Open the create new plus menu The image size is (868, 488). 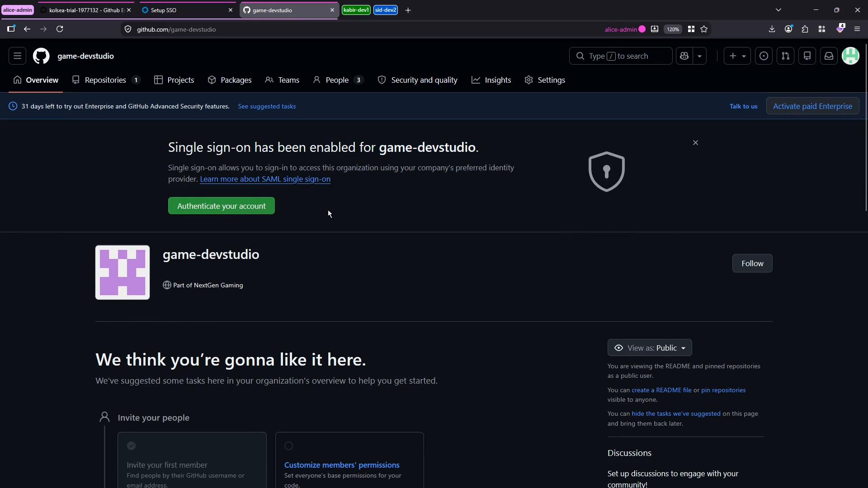[737, 56]
